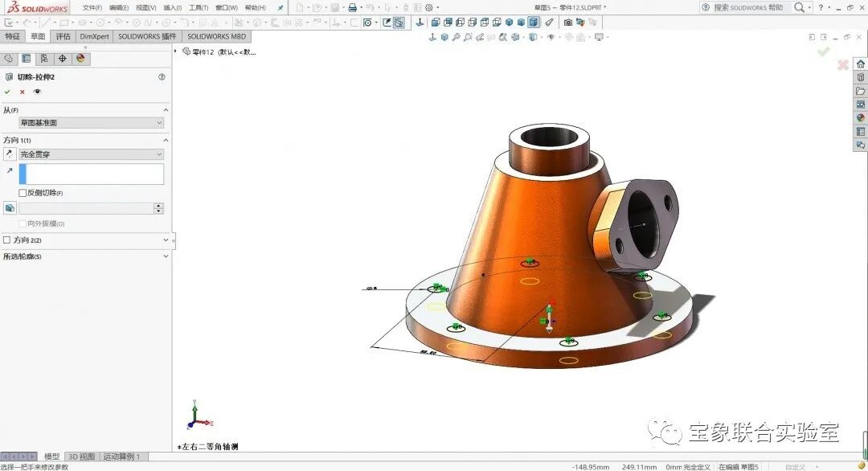Viewport: 868px width, 471px height.
Task: Collapse the 方向 1 section chevron
Action: coord(166,140)
